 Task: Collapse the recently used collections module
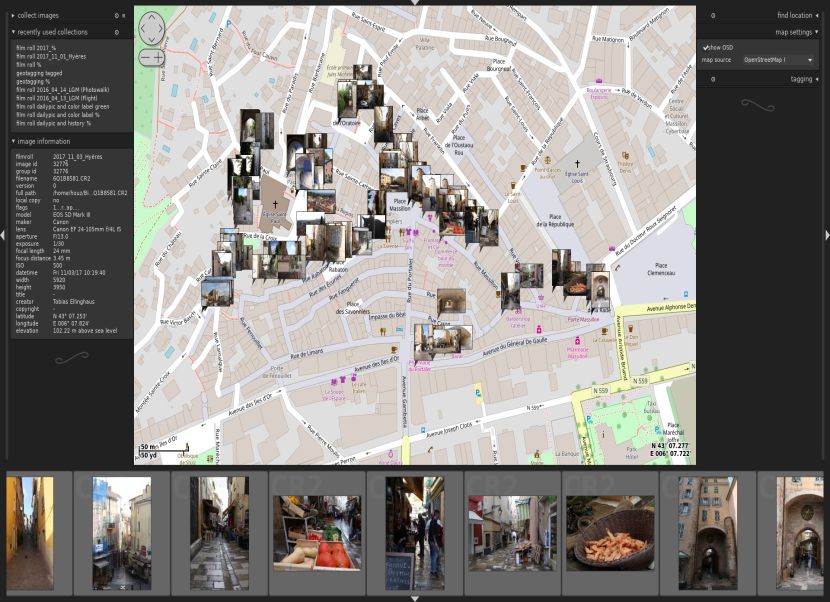coord(13,32)
